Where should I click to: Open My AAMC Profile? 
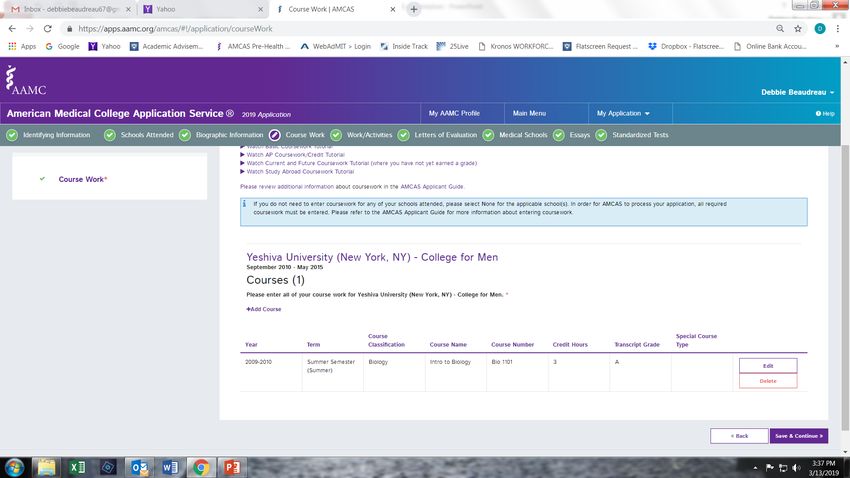tap(454, 113)
